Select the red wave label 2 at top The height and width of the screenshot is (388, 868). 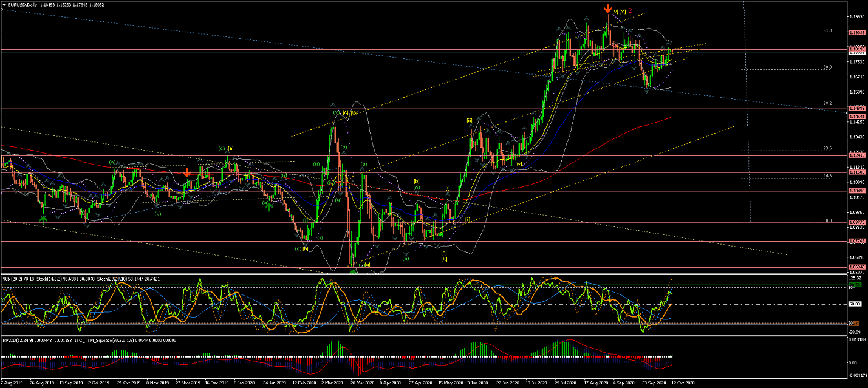[x=630, y=11]
